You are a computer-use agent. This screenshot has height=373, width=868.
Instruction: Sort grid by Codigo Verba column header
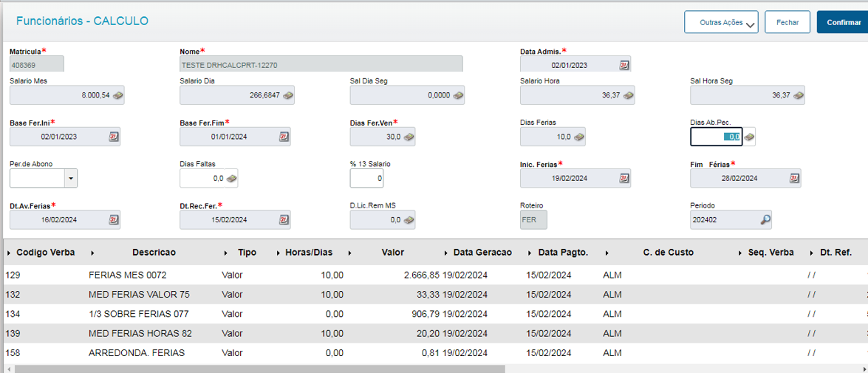[45, 253]
